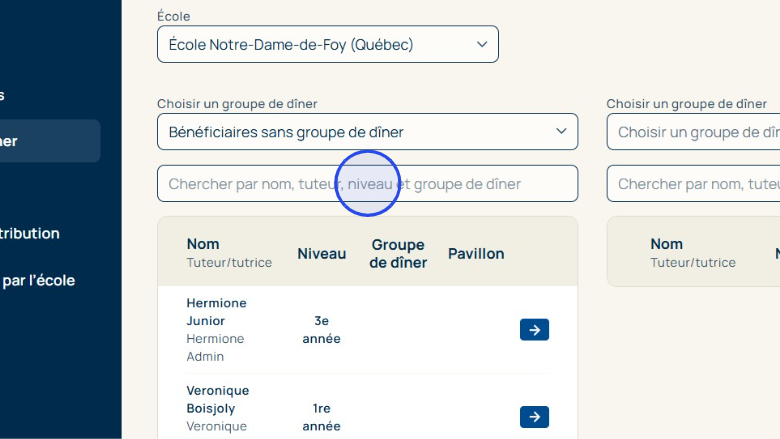
Task: Click the Nom header in right table
Action: coord(667,244)
